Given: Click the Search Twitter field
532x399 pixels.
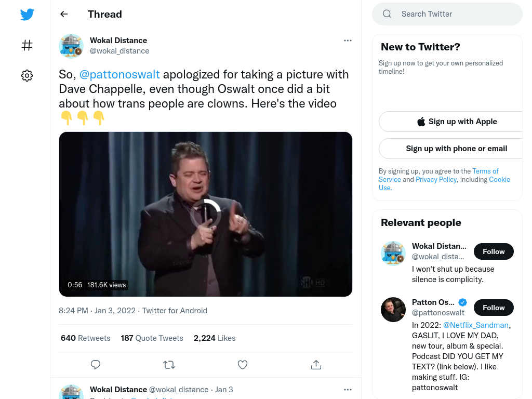Looking at the screenshot, I should click(447, 14).
